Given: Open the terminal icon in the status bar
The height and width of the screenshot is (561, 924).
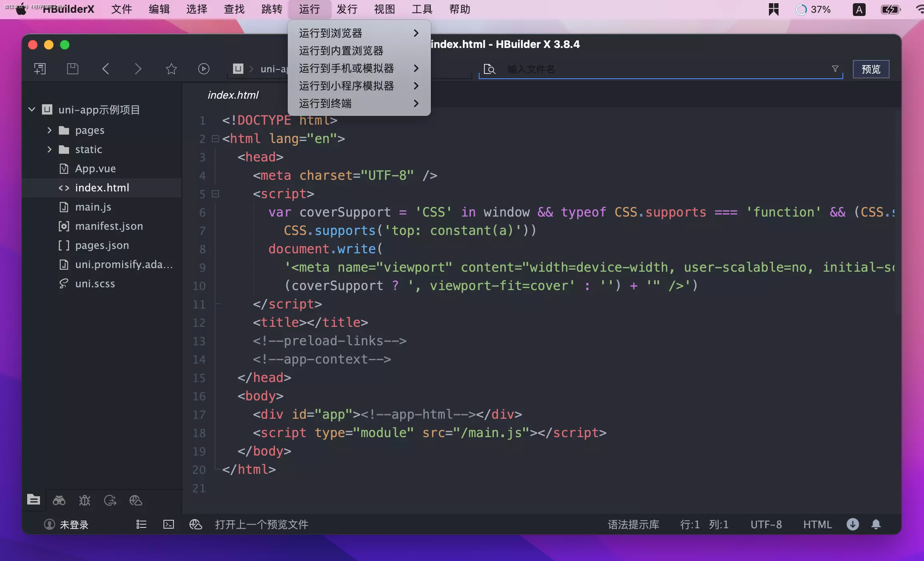Looking at the screenshot, I should [168, 525].
